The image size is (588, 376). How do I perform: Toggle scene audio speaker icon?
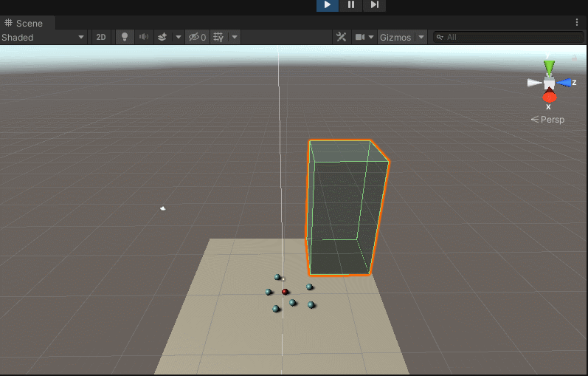[144, 37]
